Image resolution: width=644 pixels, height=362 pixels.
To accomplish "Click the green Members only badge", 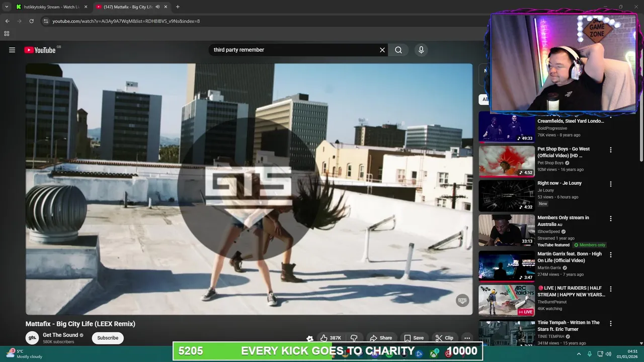I will 590,245.
